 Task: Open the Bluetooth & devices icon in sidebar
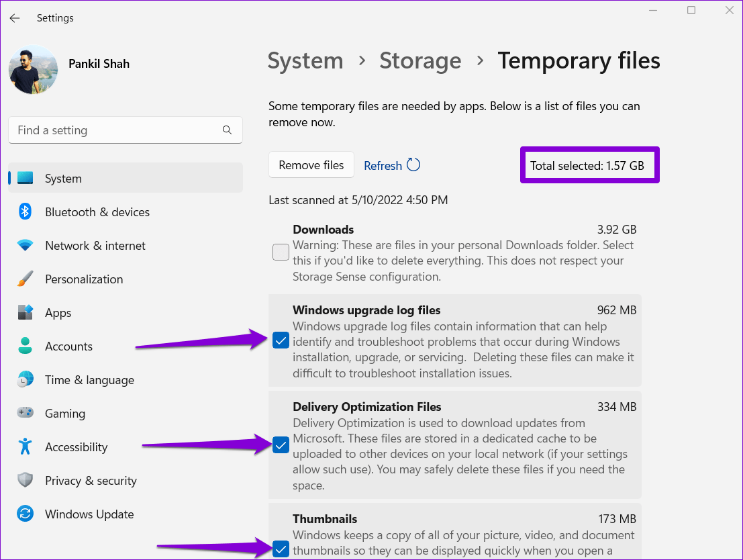(25, 212)
